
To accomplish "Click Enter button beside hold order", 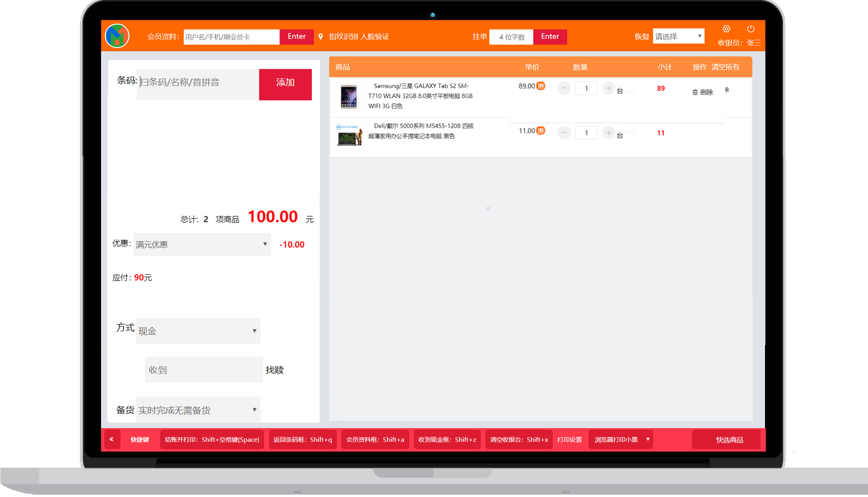I will pos(550,37).
